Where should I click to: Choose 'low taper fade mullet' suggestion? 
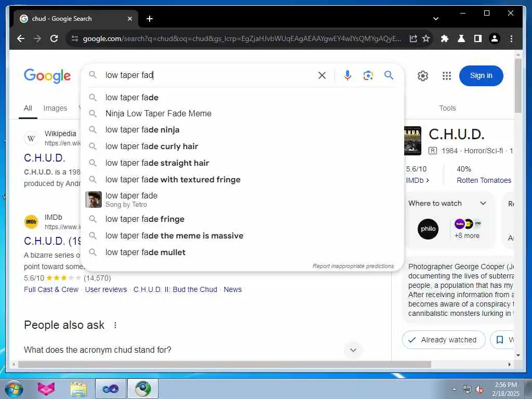tap(242, 252)
